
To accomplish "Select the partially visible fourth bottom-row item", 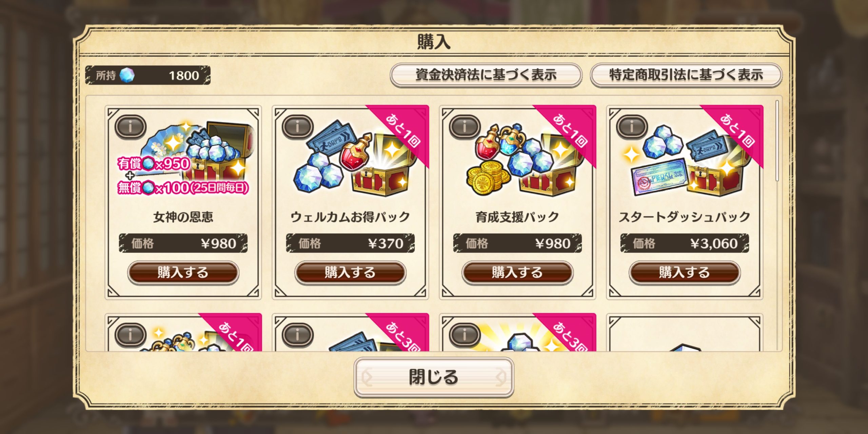I will click(685, 333).
